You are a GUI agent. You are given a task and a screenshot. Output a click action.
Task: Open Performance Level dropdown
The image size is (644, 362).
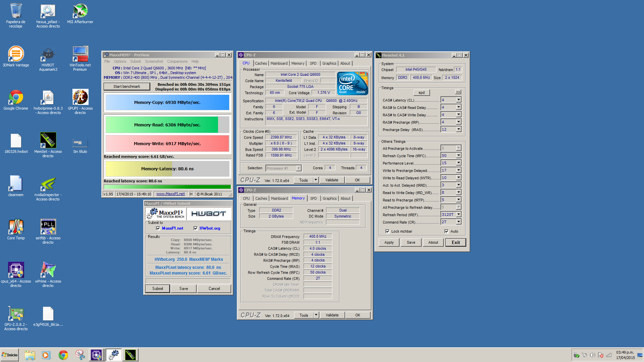[x=459, y=163]
